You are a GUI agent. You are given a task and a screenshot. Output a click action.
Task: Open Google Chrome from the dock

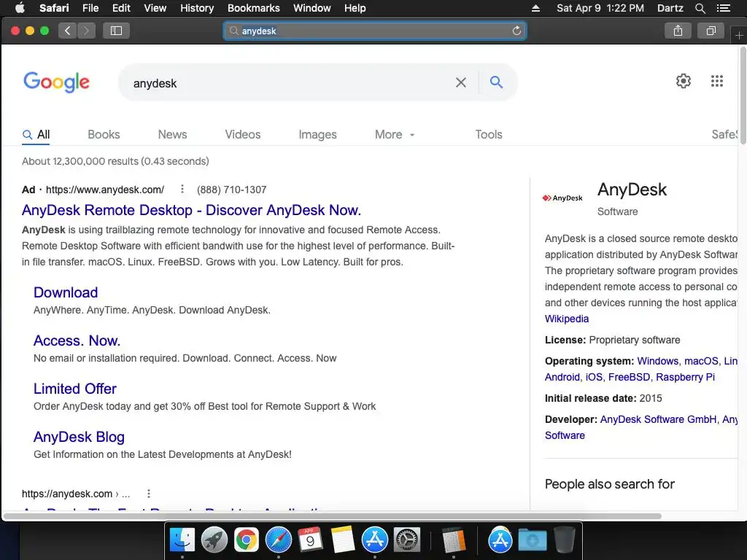click(246, 540)
